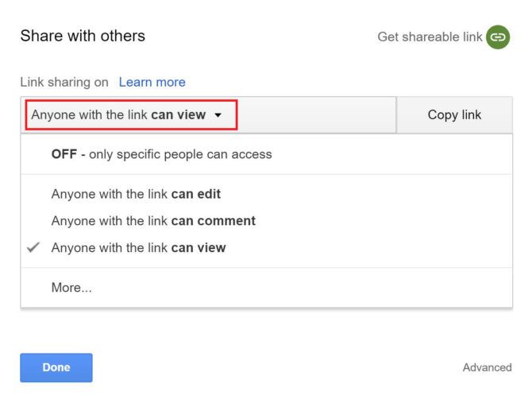Open the 'Learn more' link
532x403 pixels.
(x=152, y=82)
